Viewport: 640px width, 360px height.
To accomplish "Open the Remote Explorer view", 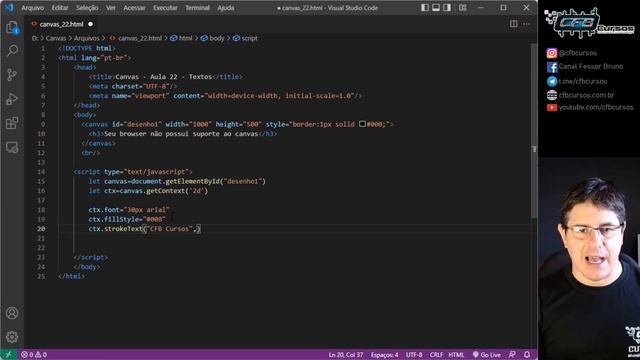I will [x=12, y=147].
